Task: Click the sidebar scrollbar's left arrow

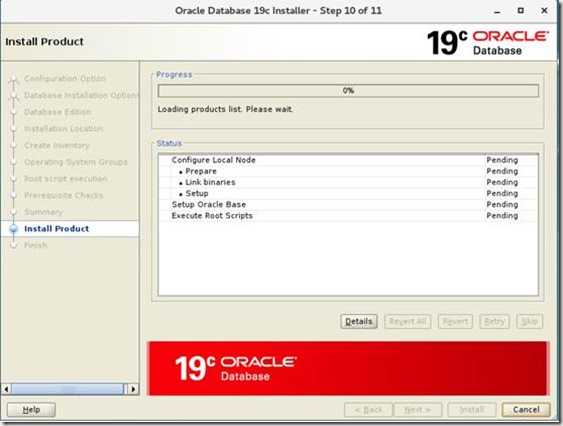Action: coord(6,389)
